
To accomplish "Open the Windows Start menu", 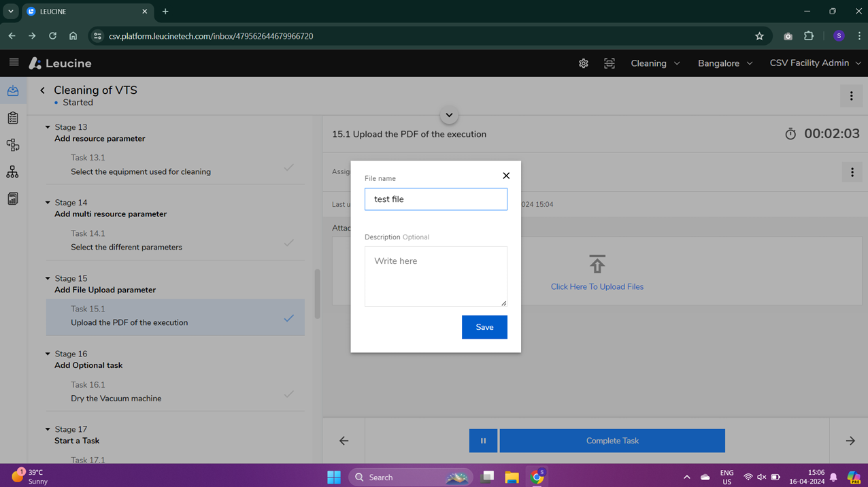I will [x=334, y=477].
